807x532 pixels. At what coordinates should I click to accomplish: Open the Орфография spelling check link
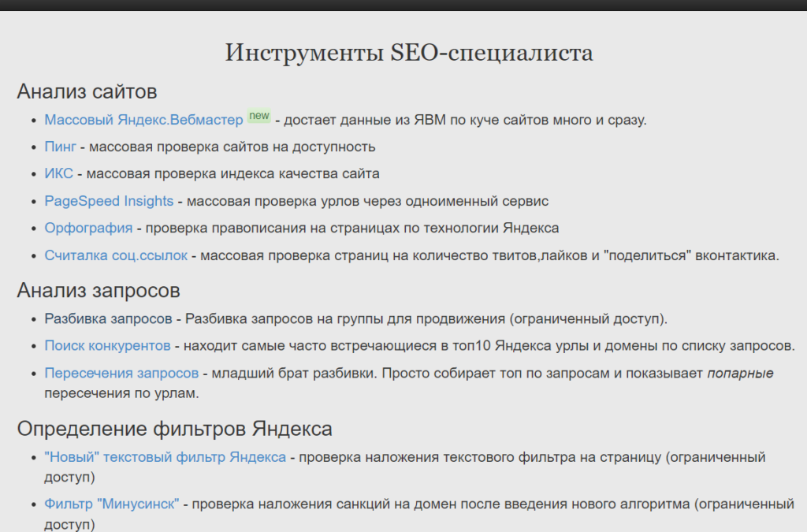tap(88, 228)
